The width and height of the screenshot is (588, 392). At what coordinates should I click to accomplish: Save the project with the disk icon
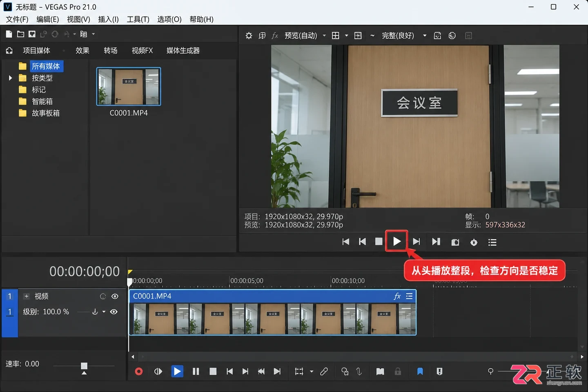click(x=32, y=34)
